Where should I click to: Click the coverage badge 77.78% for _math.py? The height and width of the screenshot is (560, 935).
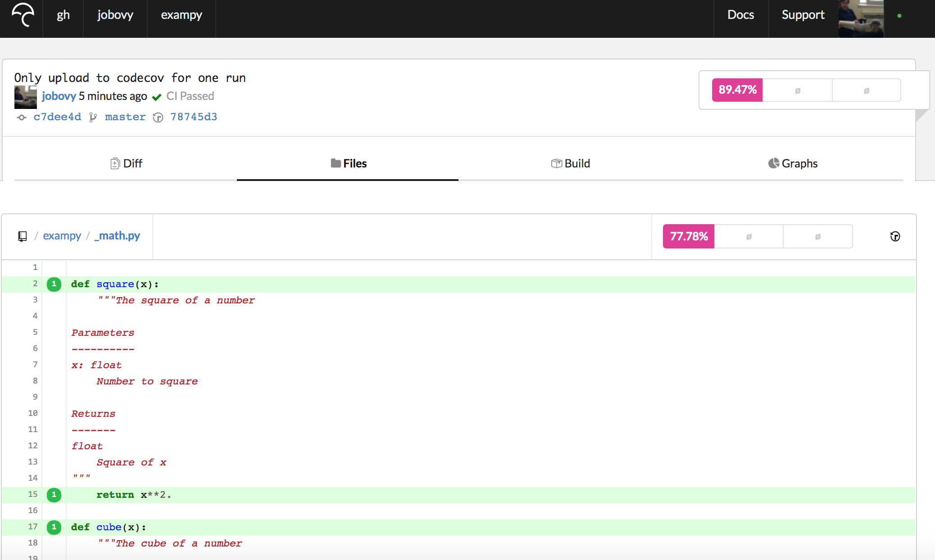(x=689, y=235)
